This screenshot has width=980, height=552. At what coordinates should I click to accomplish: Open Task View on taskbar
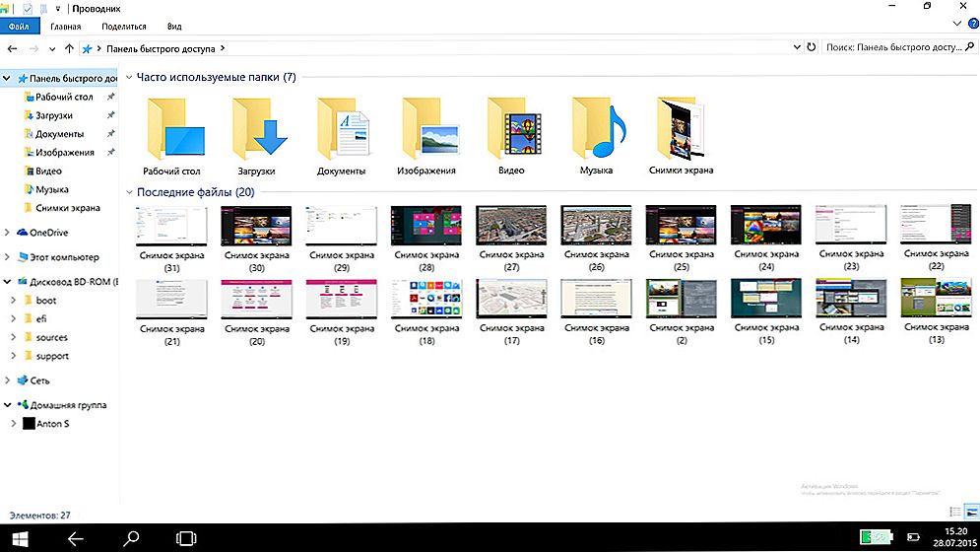point(186,538)
